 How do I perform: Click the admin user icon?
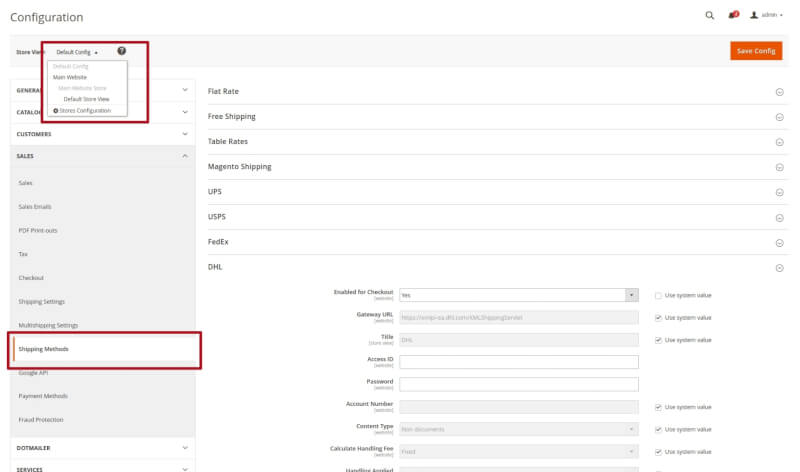click(x=754, y=15)
